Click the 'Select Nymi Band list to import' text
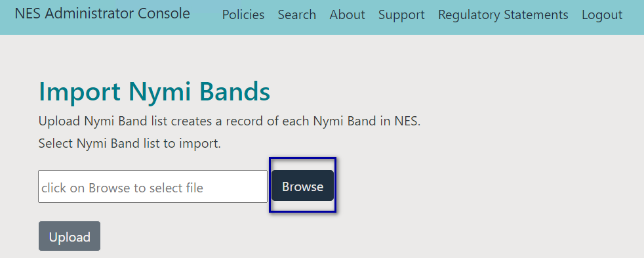Screen dimensions: 644x258 click(x=130, y=143)
